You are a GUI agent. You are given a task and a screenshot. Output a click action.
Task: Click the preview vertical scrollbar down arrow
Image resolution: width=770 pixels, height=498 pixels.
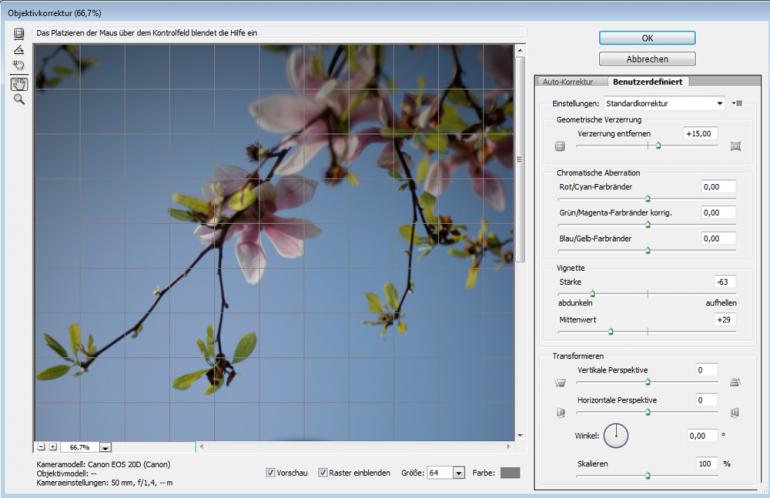coord(520,435)
